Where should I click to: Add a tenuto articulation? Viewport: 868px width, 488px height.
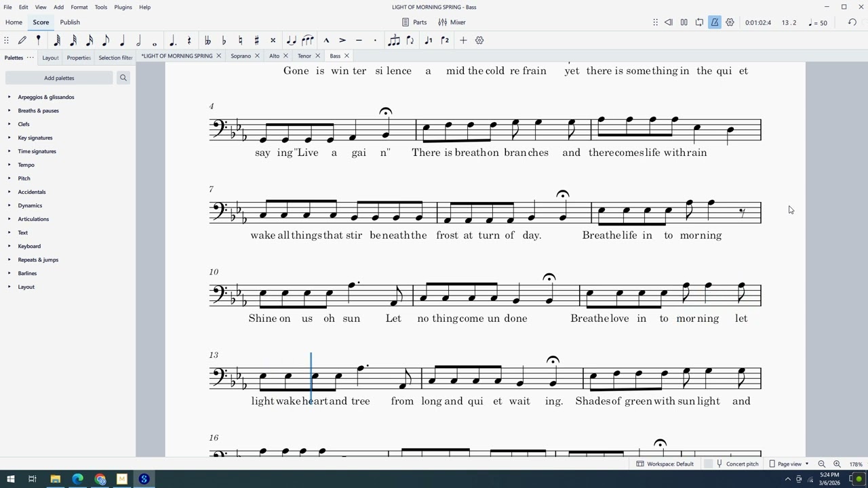pos(359,41)
